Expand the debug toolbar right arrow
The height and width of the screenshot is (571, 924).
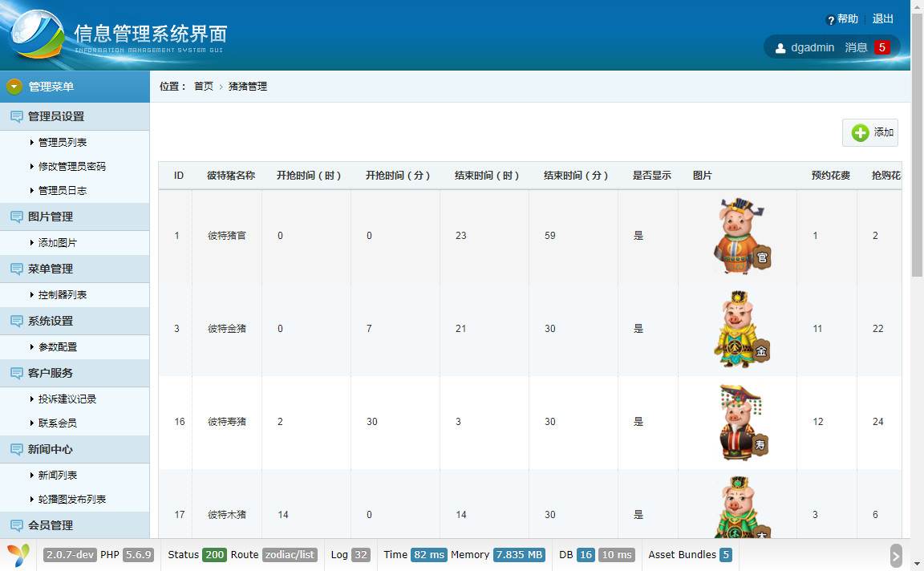click(896, 555)
